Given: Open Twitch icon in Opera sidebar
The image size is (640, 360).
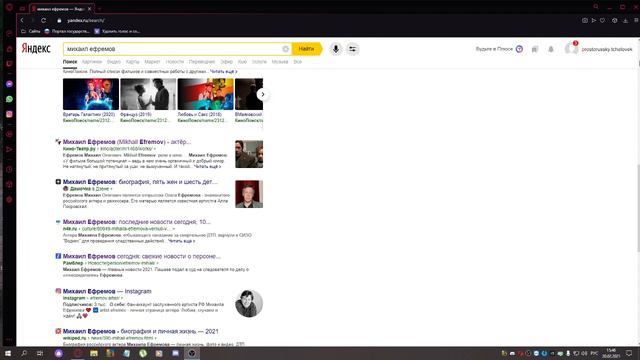Looking at the screenshot, I should pos(9,64).
